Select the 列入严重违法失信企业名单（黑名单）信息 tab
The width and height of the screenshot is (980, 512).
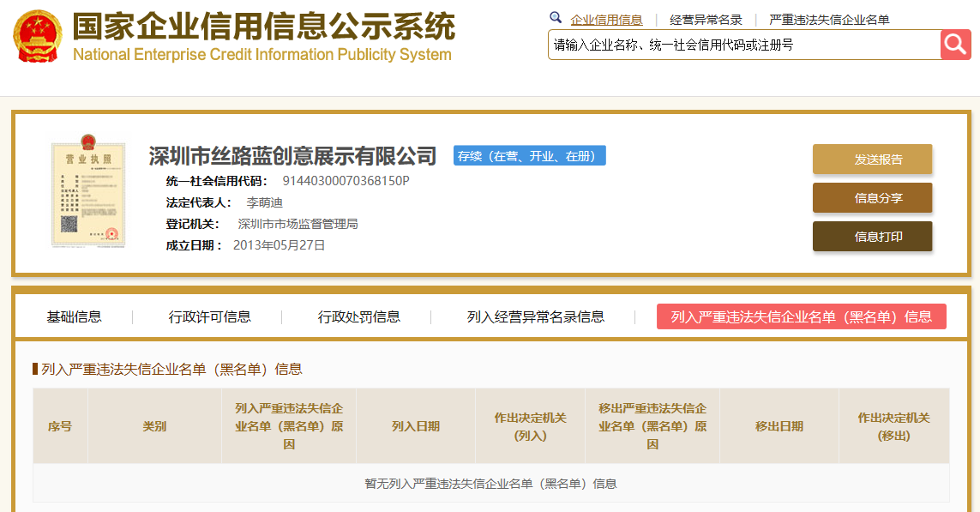(x=802, y=316)
